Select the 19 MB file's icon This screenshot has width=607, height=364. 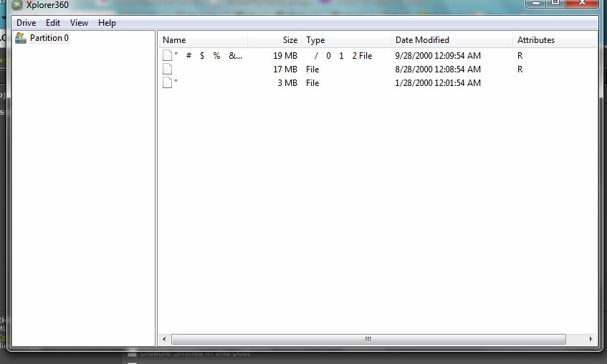tap(167, 56)
